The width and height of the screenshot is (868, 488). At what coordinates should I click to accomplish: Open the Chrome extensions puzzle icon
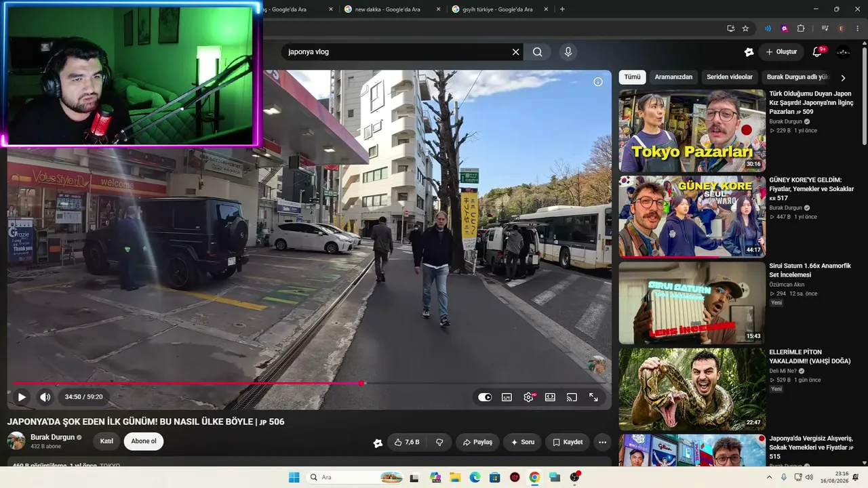tap(801, 28)
